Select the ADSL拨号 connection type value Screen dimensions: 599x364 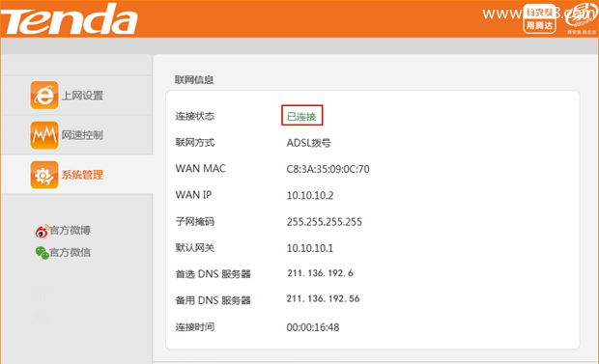click(308, 143)
